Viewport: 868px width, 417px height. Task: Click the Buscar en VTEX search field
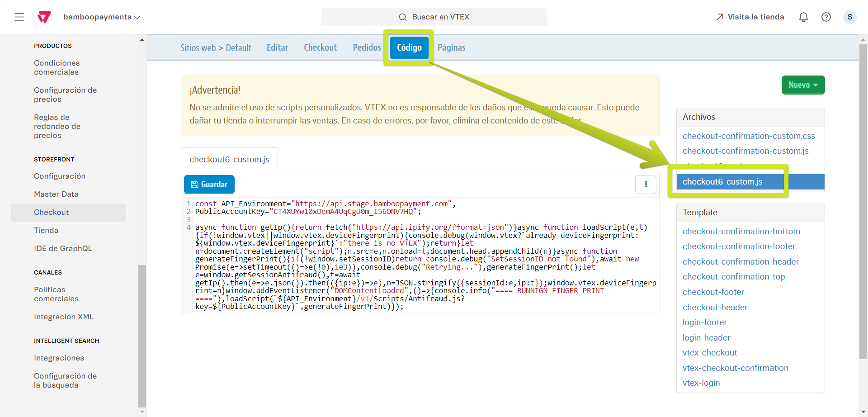pyautogui.click(x=434, y=17)
